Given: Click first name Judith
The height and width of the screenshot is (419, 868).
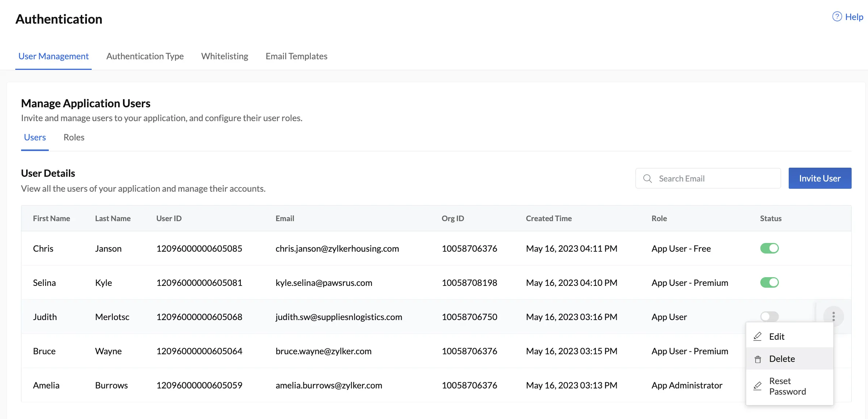Looking at the screenshot, I should point(45,317).
